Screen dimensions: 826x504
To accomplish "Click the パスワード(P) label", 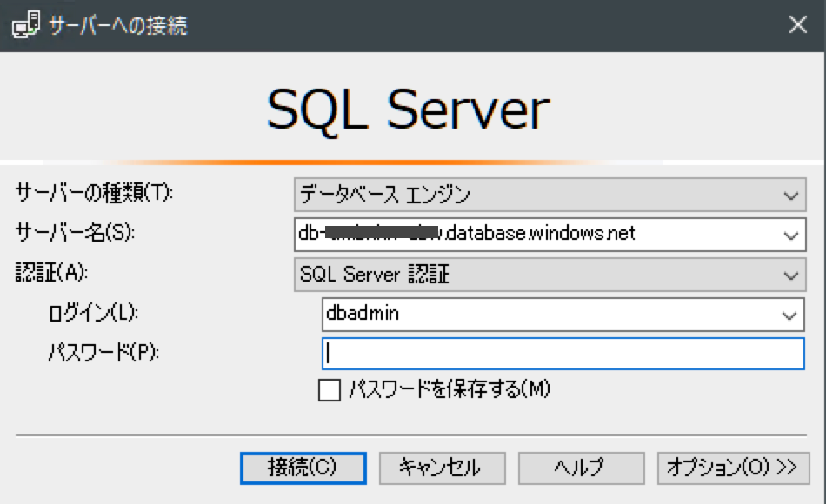I will tap(103, 352).
